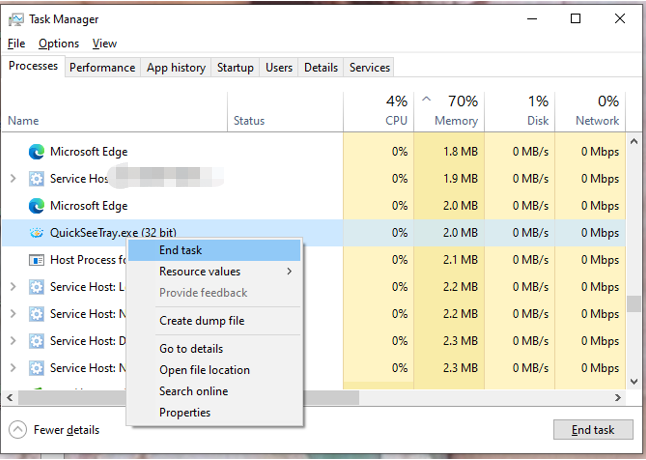Click the vertical scrollbar down arrow
Image resolution: width=646 pixels, height=460 pixels.
(x=634, y=382)
